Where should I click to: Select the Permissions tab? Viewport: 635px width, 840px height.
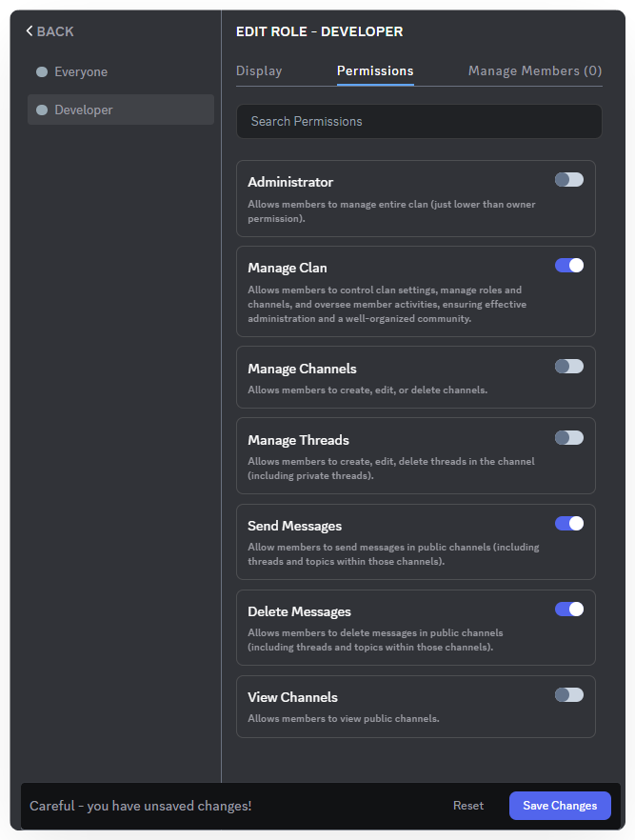pyautogui.click(x=375, y=71)
